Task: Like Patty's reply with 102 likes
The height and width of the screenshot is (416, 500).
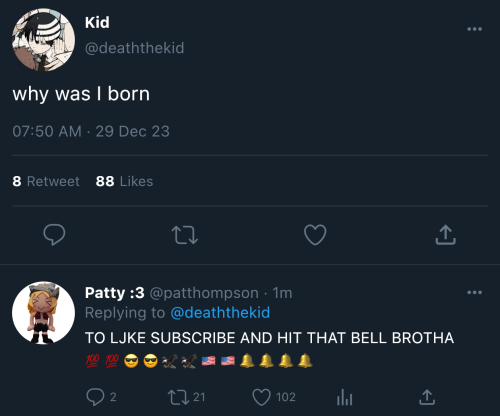Action: (261, 397)
